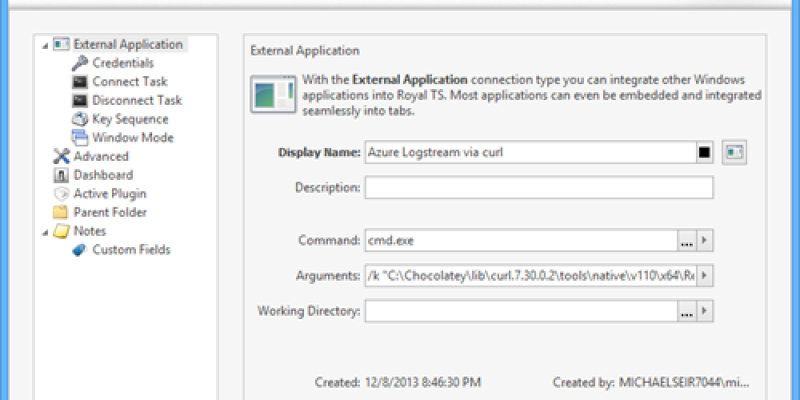The height and width of the screenshot is (400, 800).
Task: Select the Dashboard icon
Action: [60, 175]
